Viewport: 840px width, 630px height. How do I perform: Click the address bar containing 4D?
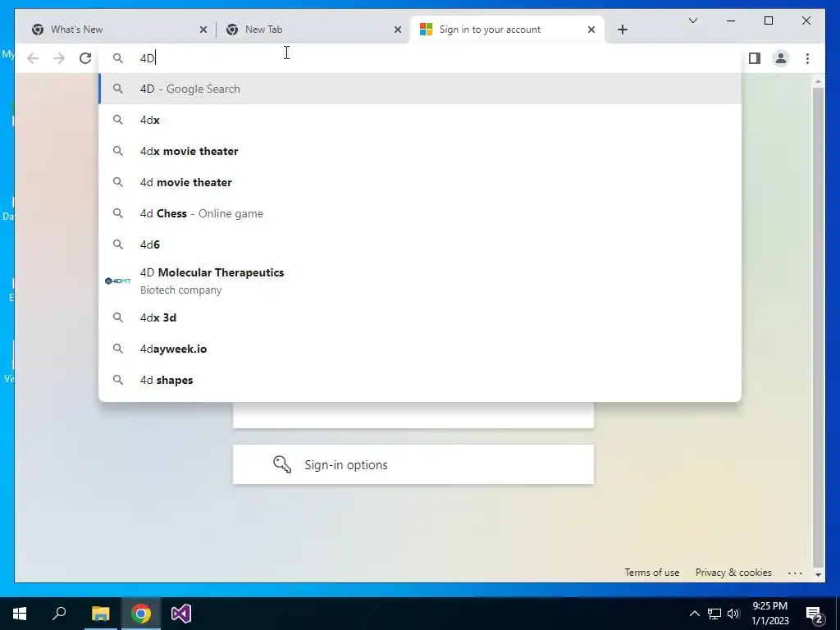[421, 58]
